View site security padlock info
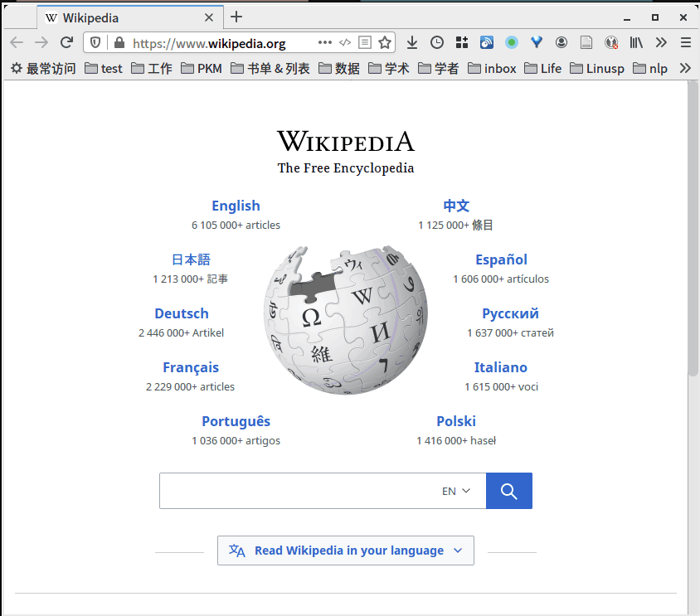 (119, 42)
